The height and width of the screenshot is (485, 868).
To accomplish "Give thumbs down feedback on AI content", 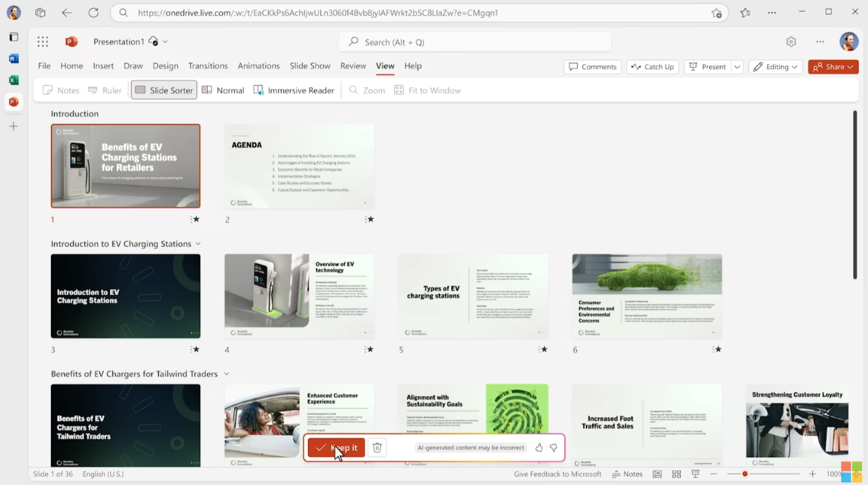I will [x=553, y=448].
